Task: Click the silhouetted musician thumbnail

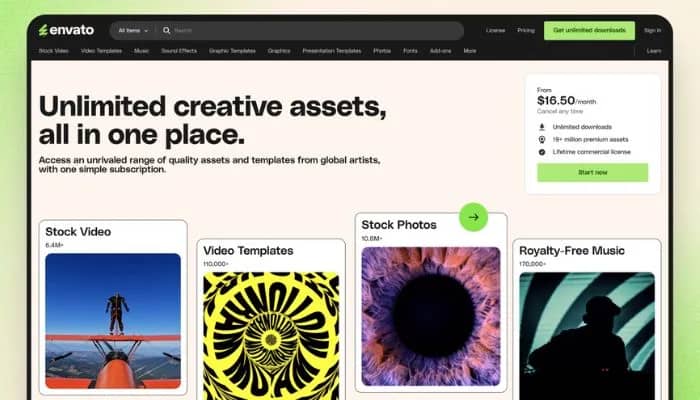Action: click(587, 336)
